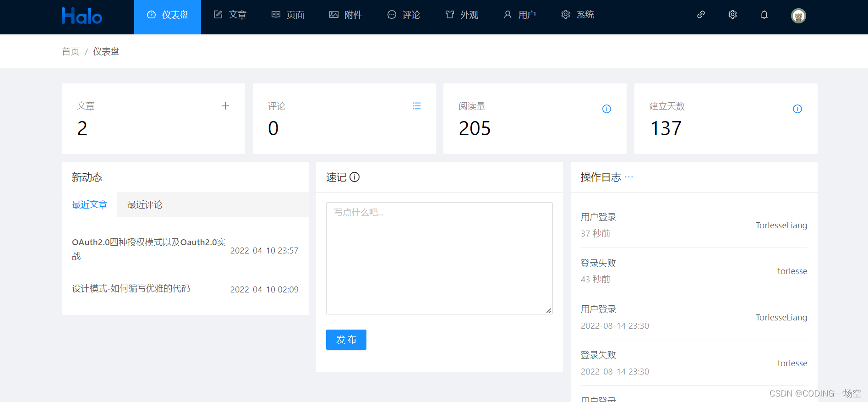Screen dimensions: 868x402
Task: Click the 仪表盘 breadcrumb text
Action: click(106, 51)
